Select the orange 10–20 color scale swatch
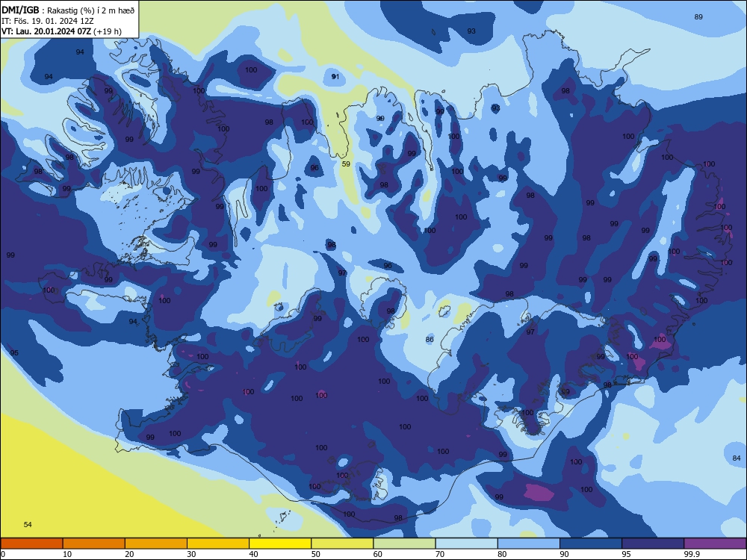 (x=94, y=544)
